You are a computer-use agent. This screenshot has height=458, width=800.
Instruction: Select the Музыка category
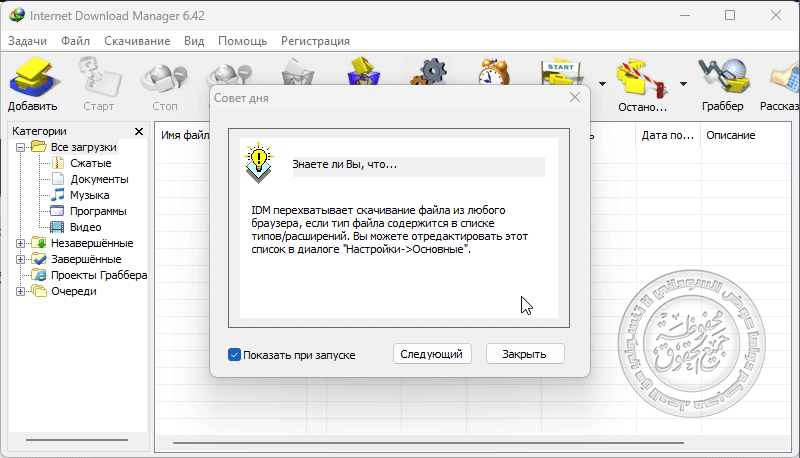pyautogui.click(x=89, y=195)
